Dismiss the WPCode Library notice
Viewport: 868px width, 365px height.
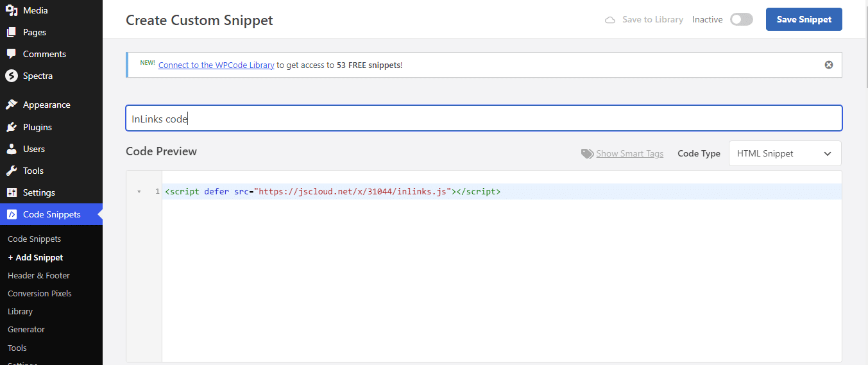click(829, 65)
